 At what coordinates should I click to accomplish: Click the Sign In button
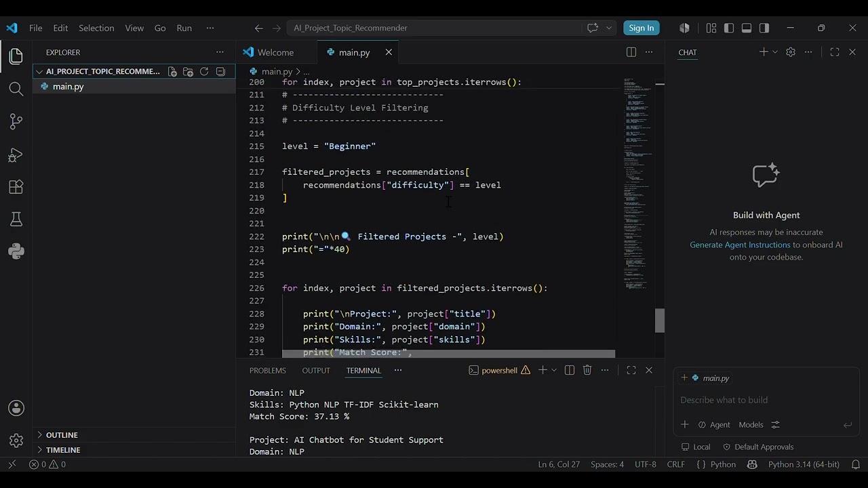coord(641,28)
